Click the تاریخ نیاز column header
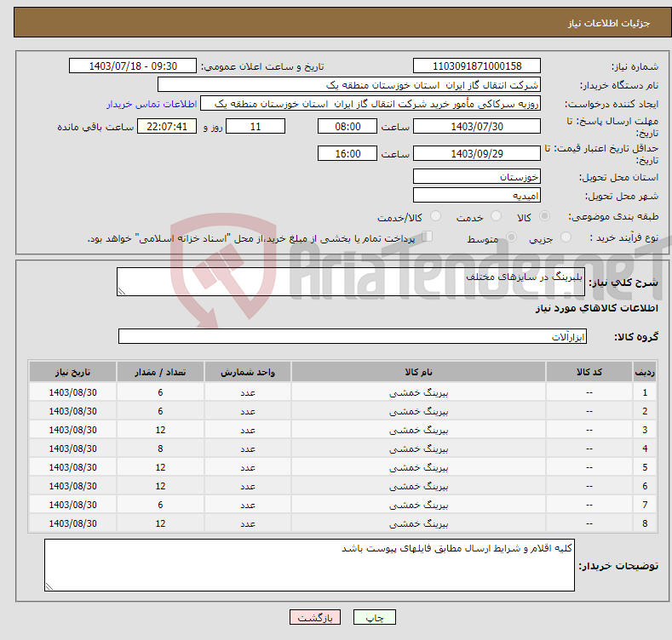The height and width of the screenshot is (640, 672). tap(73, 372)
